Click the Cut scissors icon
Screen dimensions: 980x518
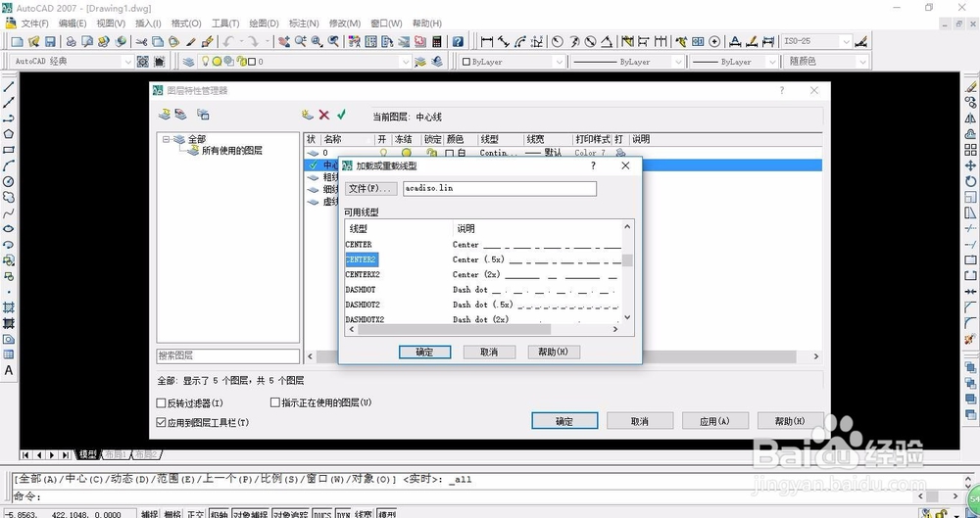(142, 42)
